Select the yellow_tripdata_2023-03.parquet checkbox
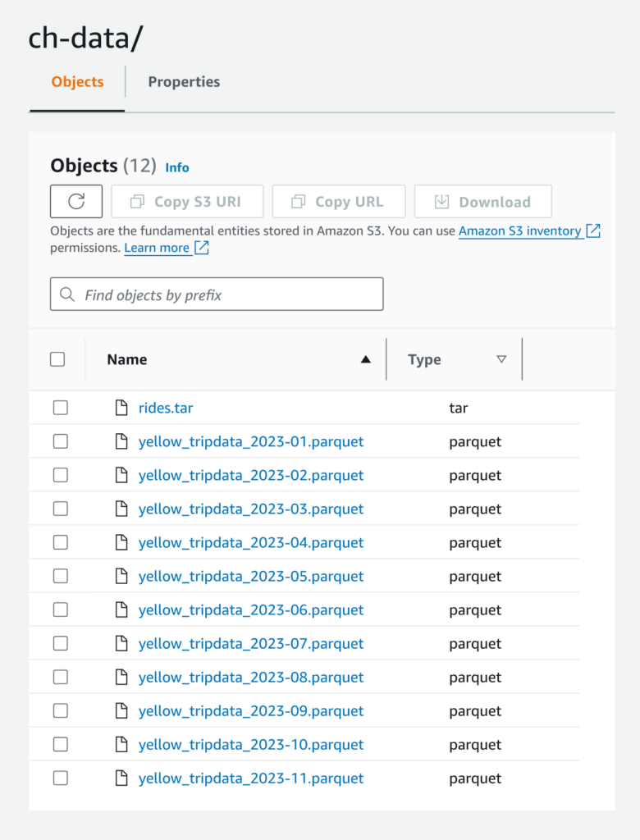The image size is (640, 840). pyautogui.click(x=61, y=509)
